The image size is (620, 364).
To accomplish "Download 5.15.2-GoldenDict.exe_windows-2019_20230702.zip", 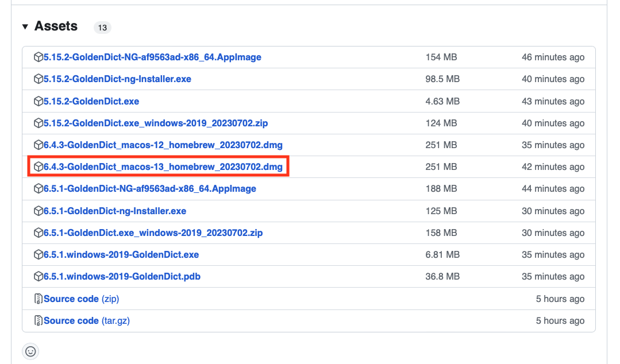I will 156,123.
